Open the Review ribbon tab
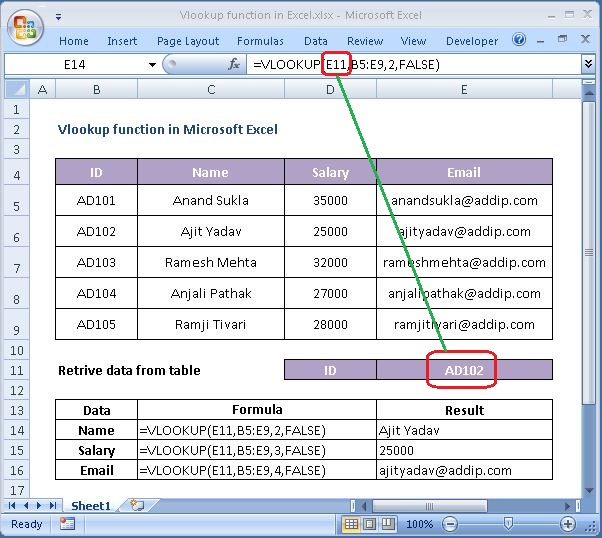Image resolution: width=602 pixels, height=538 pixels. 365,41
